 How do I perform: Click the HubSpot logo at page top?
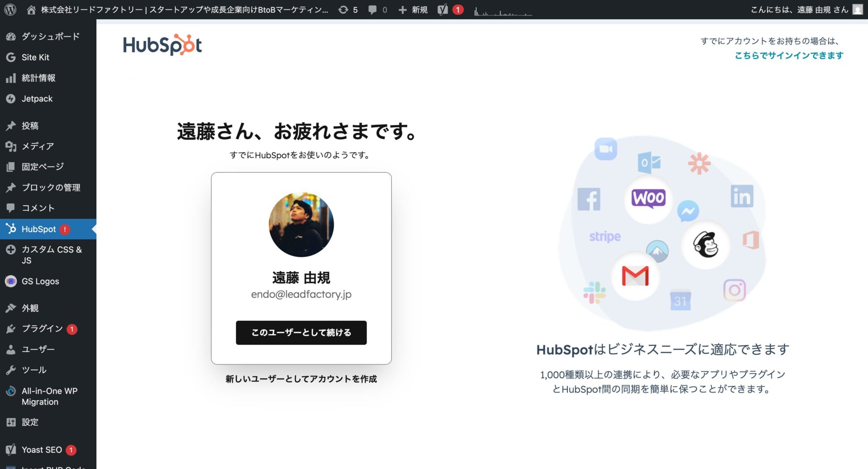tap(162, 45)
